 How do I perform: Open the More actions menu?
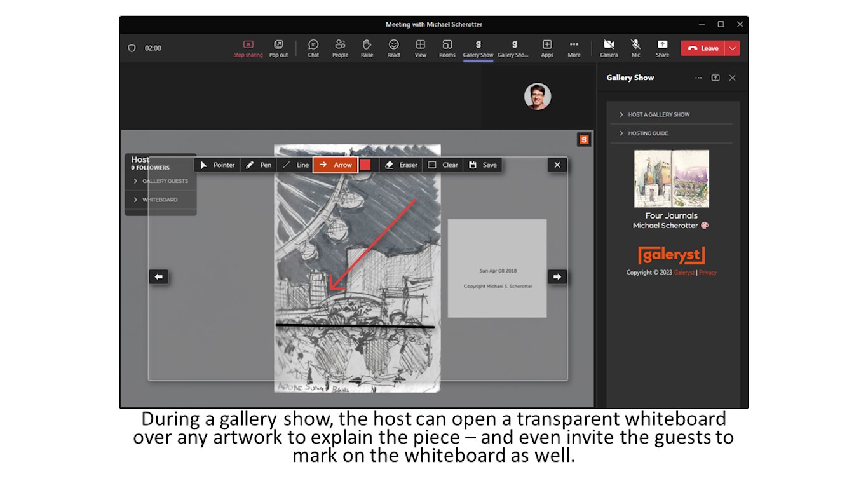pos(574,48)
